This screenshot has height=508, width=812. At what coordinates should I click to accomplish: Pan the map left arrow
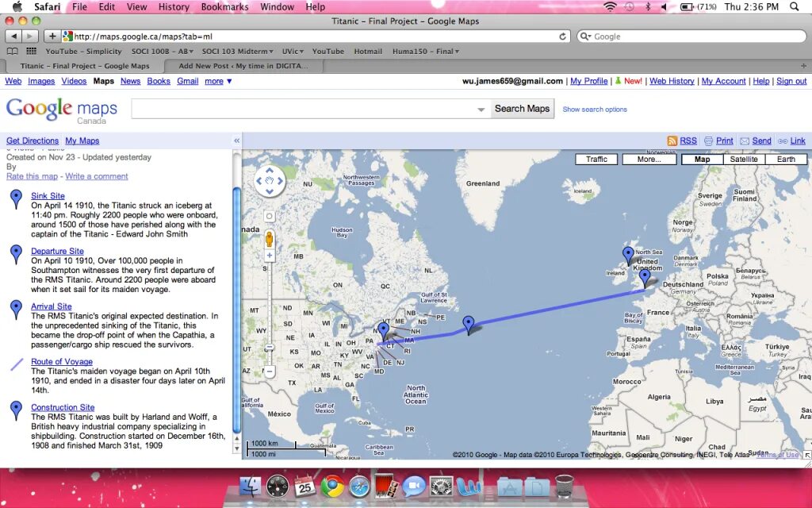tap(259, 181)
